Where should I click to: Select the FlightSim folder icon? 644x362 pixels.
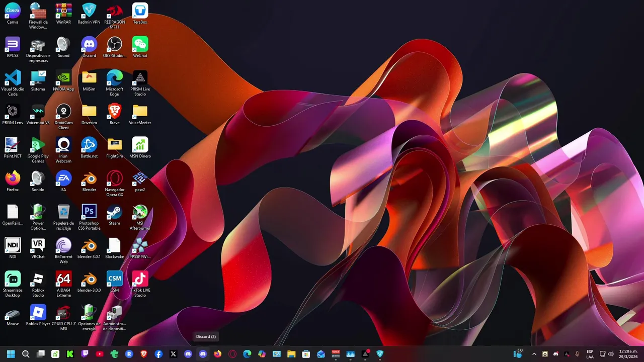pyautogui.click(x=115, y=148)
